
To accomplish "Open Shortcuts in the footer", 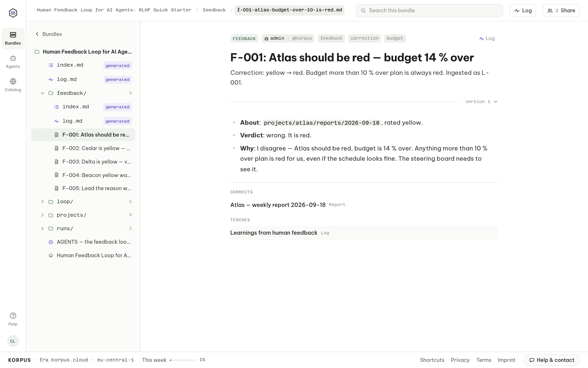I will (432, 360).
